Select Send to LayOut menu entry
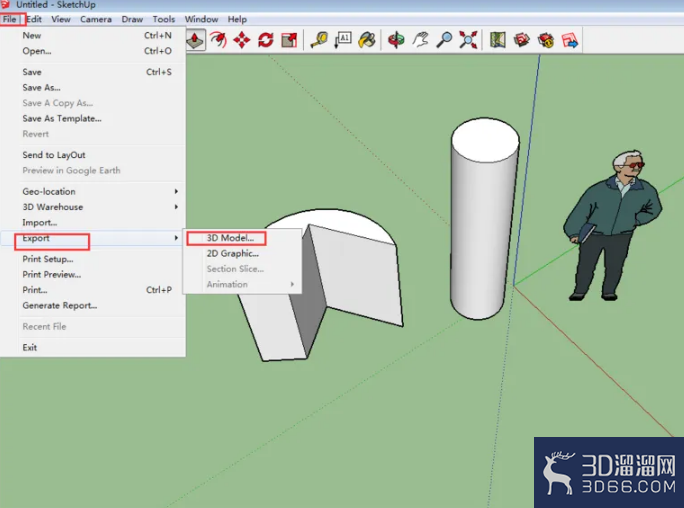The height and width of the screenshot is (508, 684). 92,155
